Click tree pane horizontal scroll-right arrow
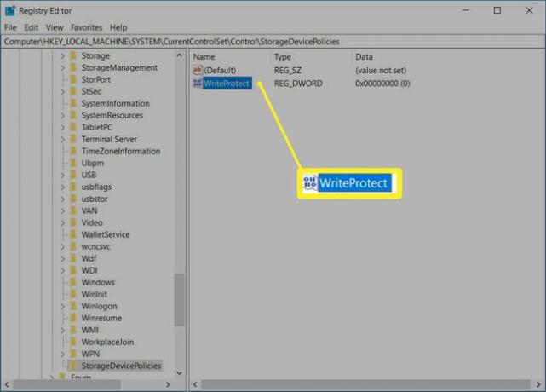The height and width of the screenshot is (392, 546). click(168, 384)
